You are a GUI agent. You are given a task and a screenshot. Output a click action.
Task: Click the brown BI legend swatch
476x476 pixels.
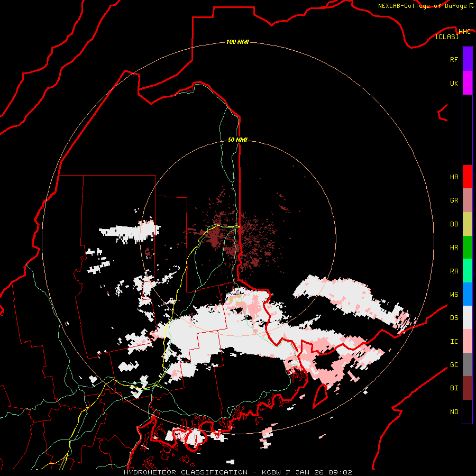(x=467, y=388)
